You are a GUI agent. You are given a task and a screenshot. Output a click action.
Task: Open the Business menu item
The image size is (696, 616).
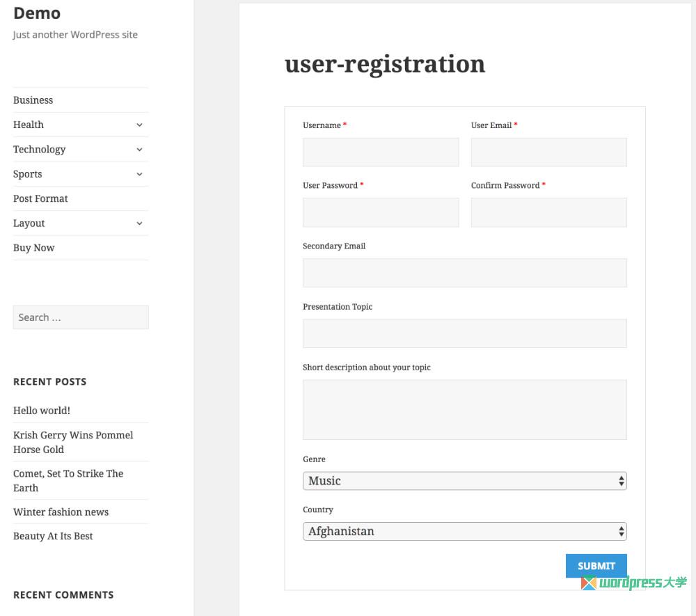33,100
